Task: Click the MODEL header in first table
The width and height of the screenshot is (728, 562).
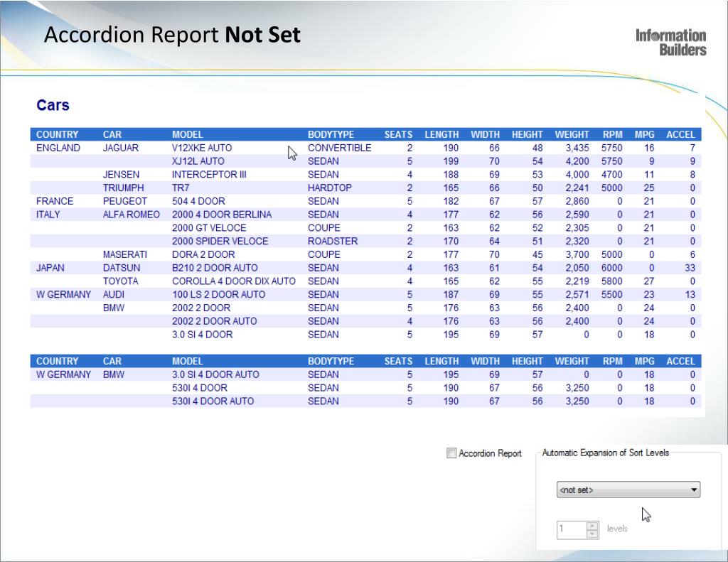Action: click(x=187, y=134)
